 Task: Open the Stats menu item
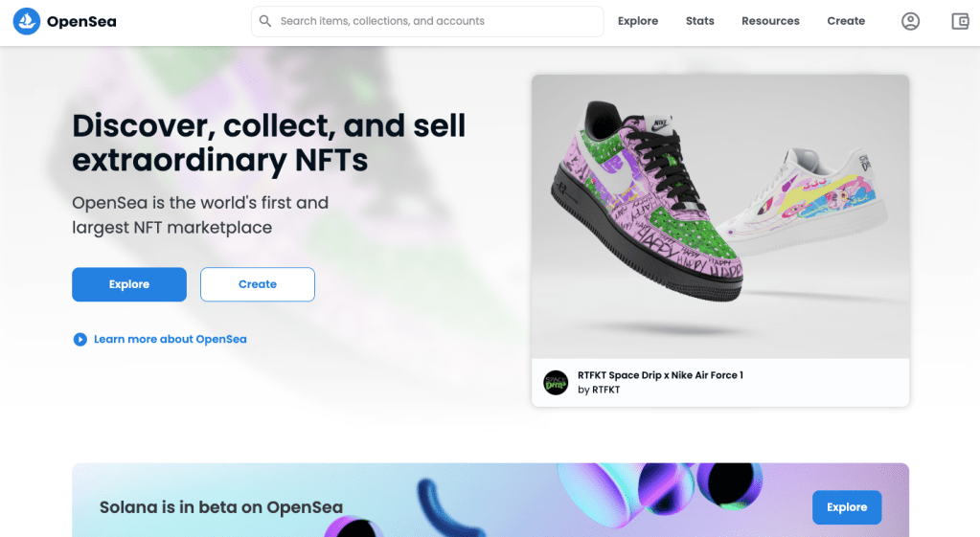click(x=700, y=21)
